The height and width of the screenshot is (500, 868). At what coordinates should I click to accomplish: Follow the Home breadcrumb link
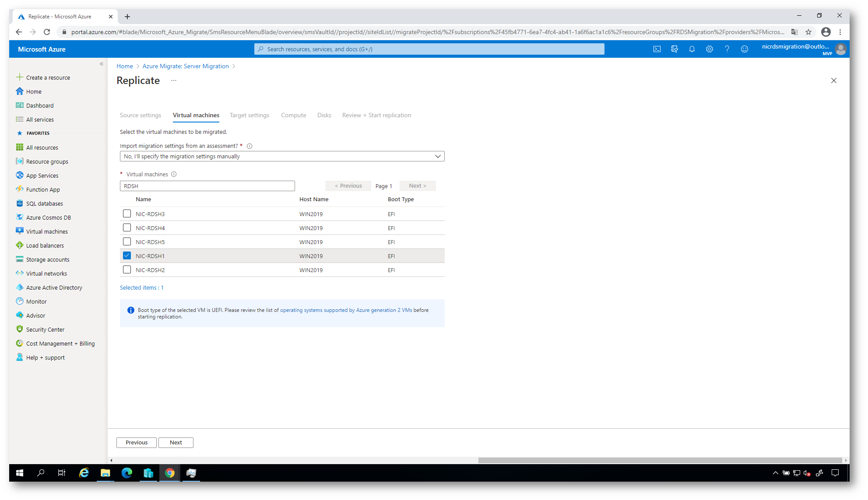[125, 66]
